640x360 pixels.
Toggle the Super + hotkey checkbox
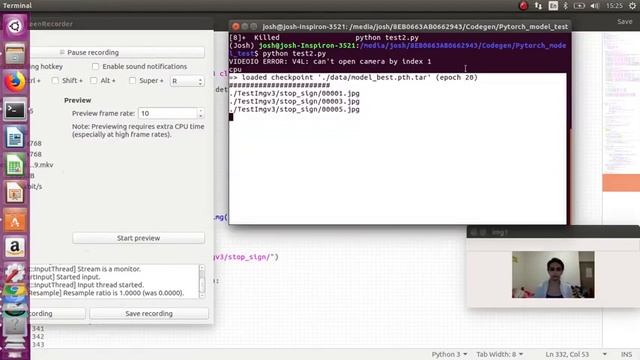click(132, 80)
